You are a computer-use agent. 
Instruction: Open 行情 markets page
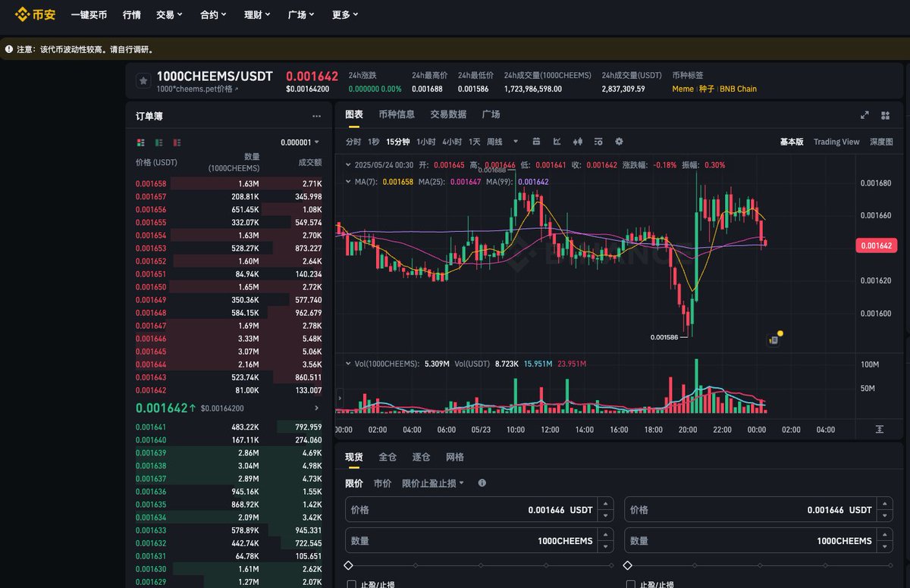tap(131, 14)
